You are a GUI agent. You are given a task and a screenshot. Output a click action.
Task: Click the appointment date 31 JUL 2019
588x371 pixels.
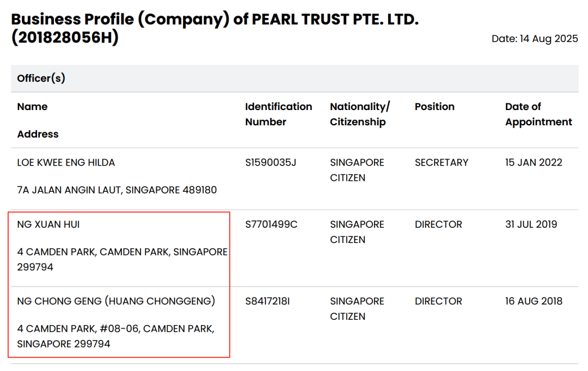pyautogui.click(x=531, y=224)
